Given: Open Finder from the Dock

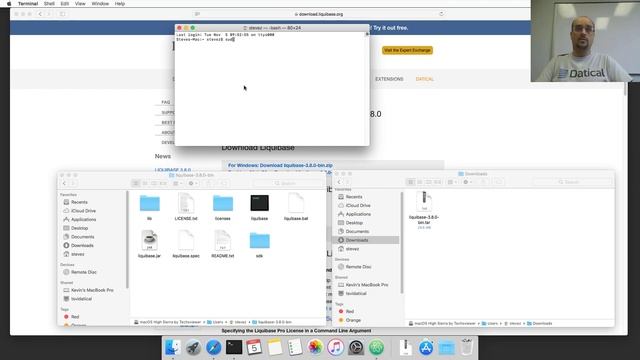Looking at the screenshot, I should click(x=173, y=347).
